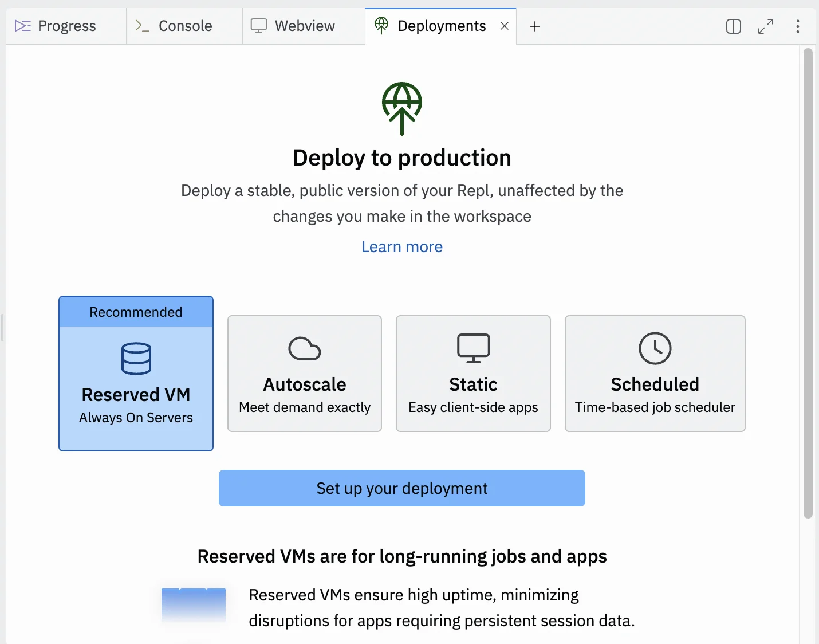
Task: Open the Console tab
Action: 184,26
